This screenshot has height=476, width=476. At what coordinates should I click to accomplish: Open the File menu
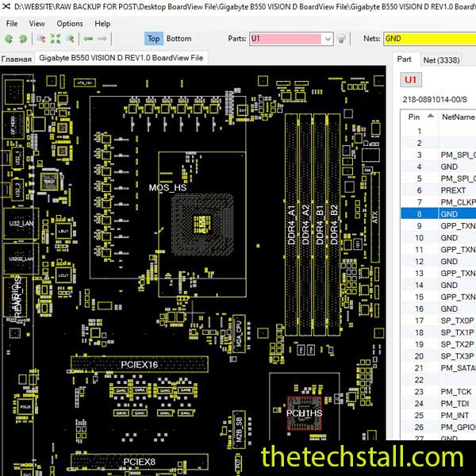click(12, 23)
